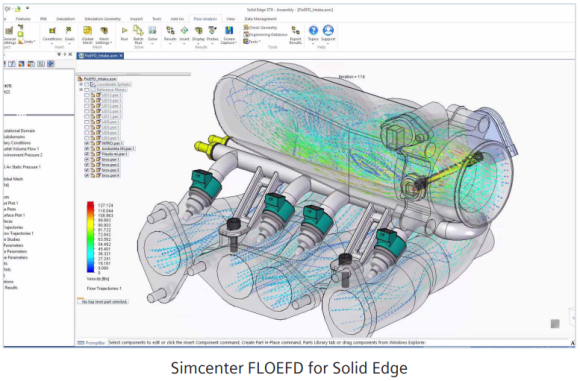This screenshot has width=580, height=381.
Task: Open the Mesh Settings tool
Action: click(104, 31)
